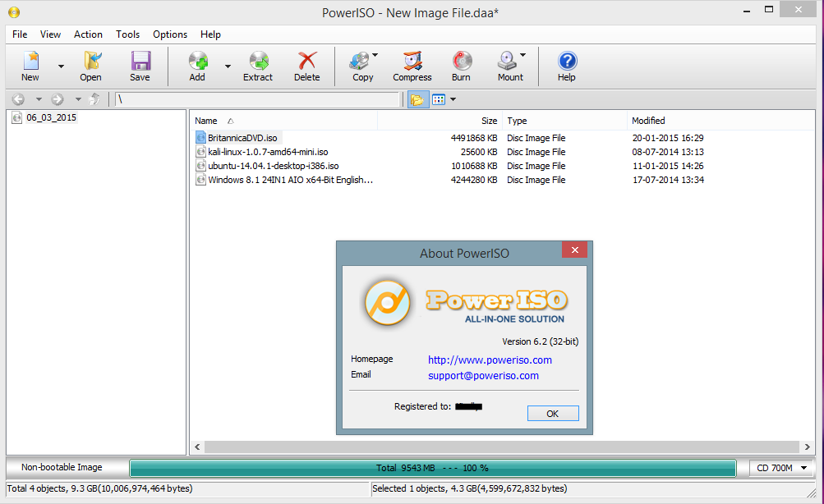Click the Non-bootable Image status label
The width and height of the screenshot is (824, 504).
62,467
